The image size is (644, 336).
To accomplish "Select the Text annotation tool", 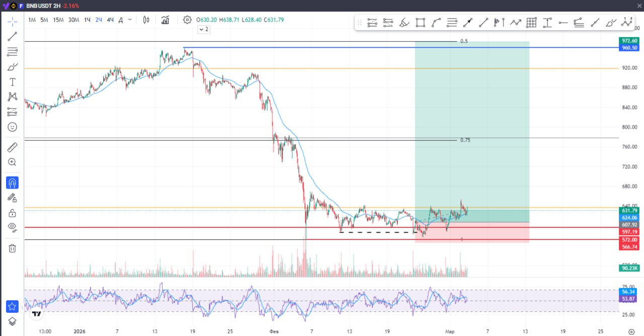I will tap(13, 82).
